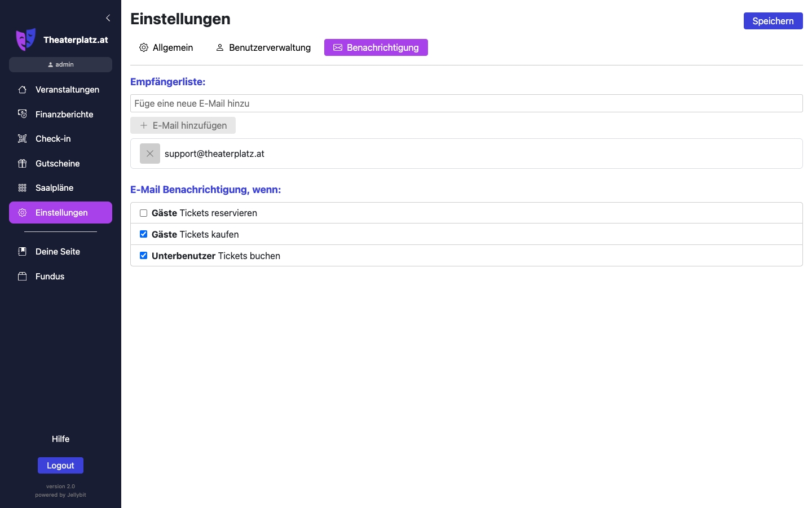Open Gutscheine via the gift icon
This screenshot has height=508, width=812.
click(23, 164)
